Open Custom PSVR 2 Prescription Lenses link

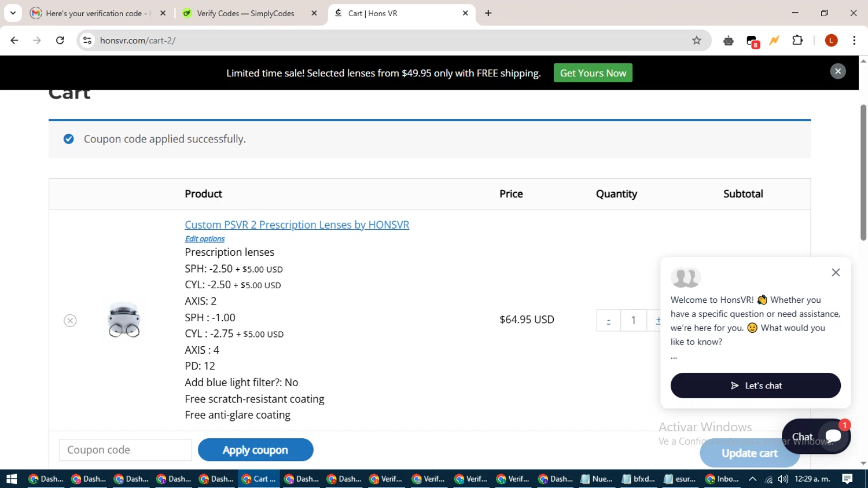pos(297,225)
